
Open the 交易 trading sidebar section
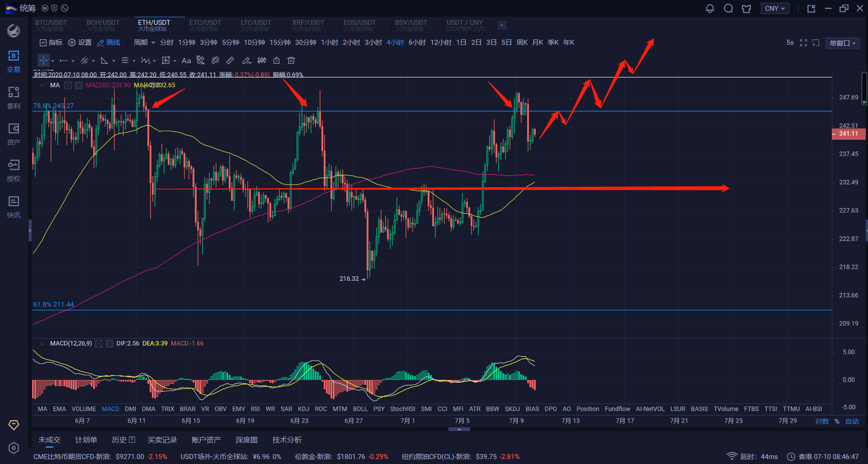pos(14,61)
